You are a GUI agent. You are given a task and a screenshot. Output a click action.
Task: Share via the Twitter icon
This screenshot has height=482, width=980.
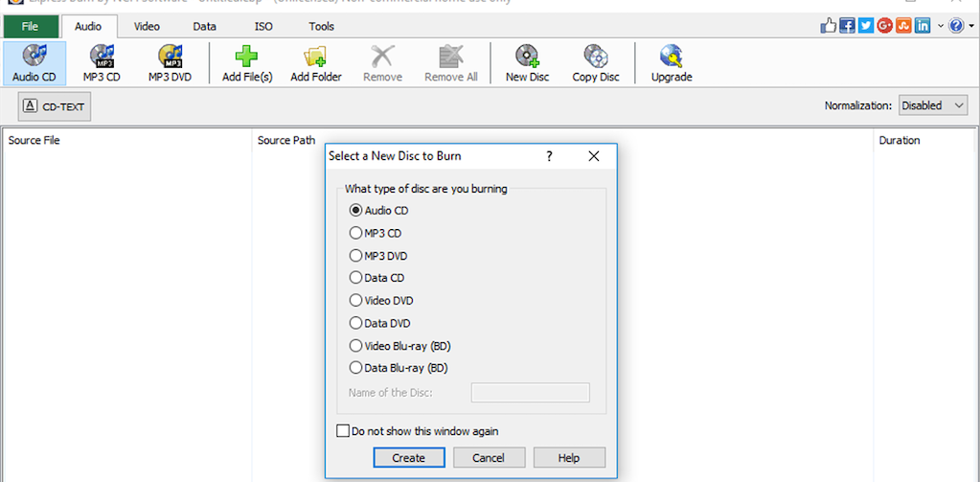(x=866, y=26)
